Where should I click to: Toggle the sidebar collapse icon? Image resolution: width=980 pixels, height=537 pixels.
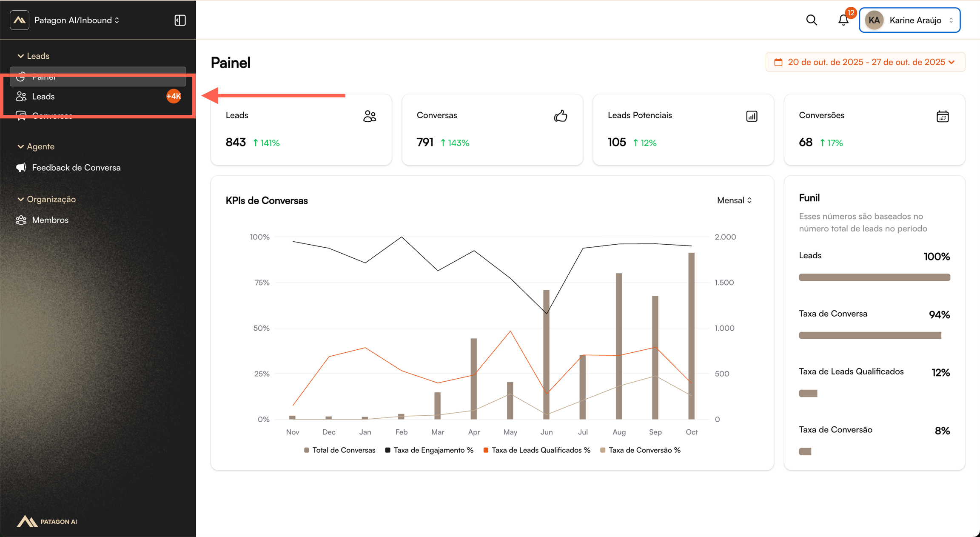[180, 20]
